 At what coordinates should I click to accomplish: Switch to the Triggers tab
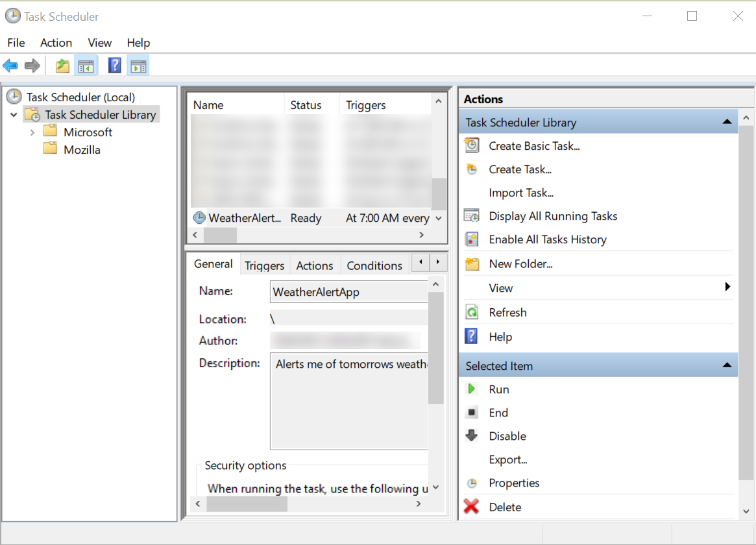click(265, 265)
